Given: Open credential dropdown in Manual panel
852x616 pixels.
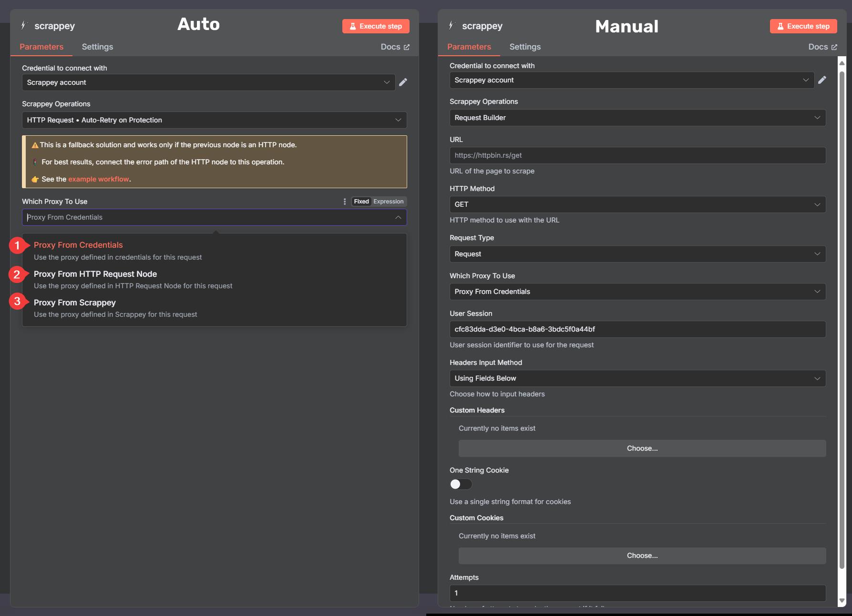Looking at the screenshot, I should coord(632,80).
